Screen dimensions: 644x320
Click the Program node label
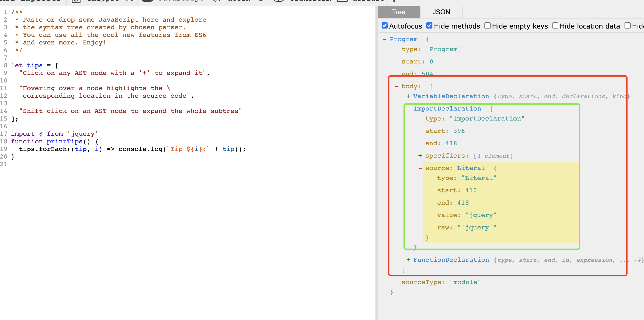(x=403, y=39)
